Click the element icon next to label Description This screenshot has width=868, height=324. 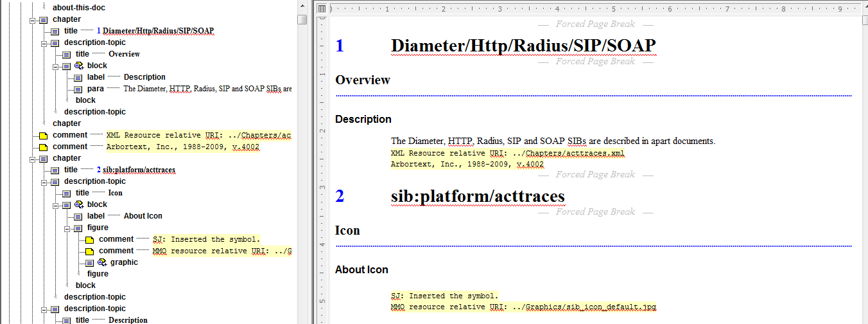[78, 77]
